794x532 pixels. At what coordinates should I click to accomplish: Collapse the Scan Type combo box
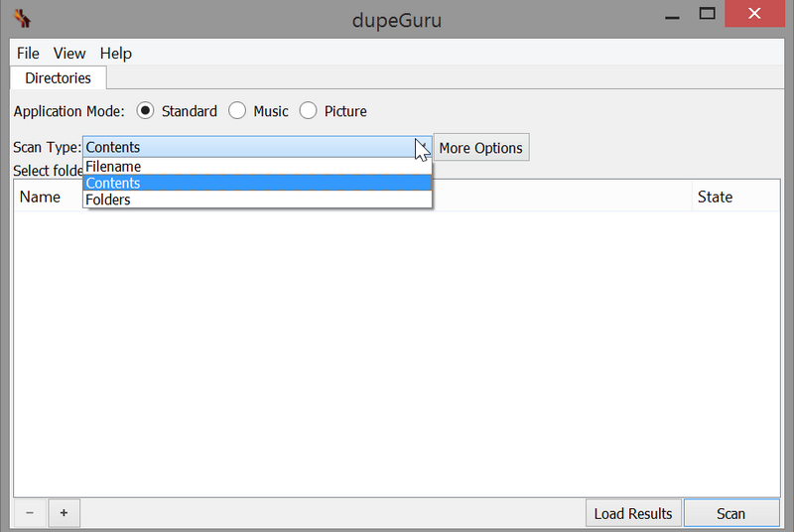click(x=422, y=148)
